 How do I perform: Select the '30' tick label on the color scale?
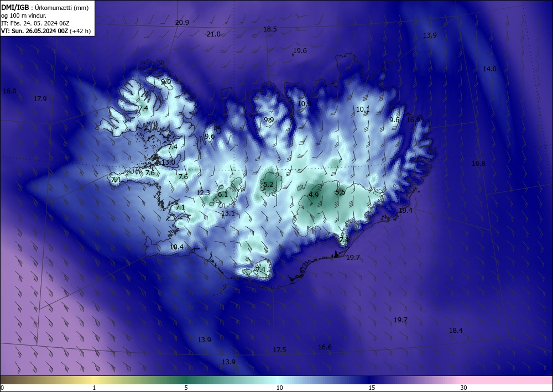coord(464,388)
